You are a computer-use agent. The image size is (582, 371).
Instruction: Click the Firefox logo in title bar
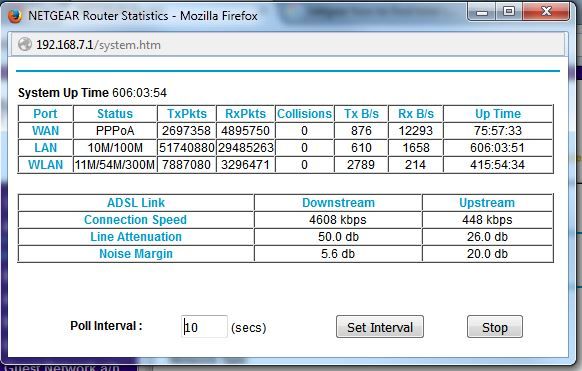pyautogui.click(x=14, y=16)
